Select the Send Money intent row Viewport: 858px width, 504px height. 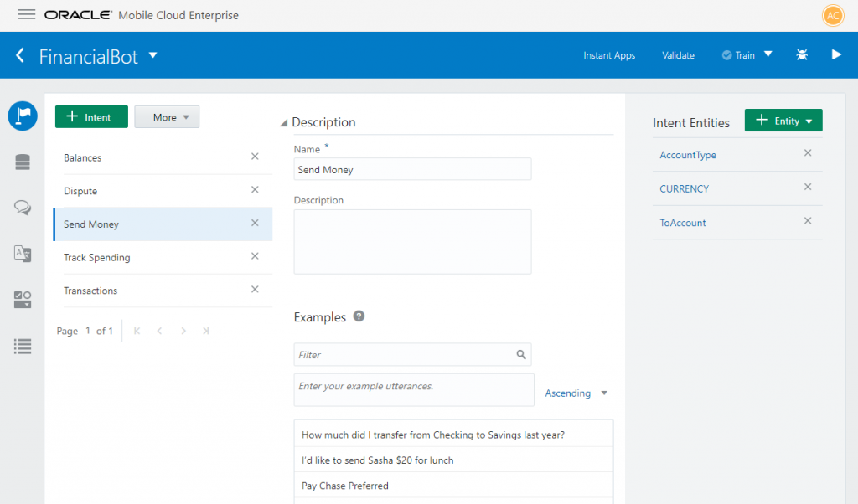[x=163, y=224]
